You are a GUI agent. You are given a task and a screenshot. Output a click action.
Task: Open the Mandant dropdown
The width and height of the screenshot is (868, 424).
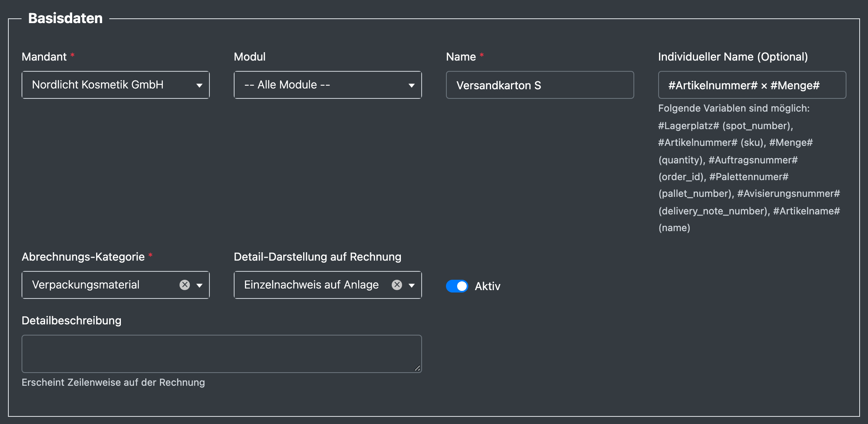click(116, 85)
